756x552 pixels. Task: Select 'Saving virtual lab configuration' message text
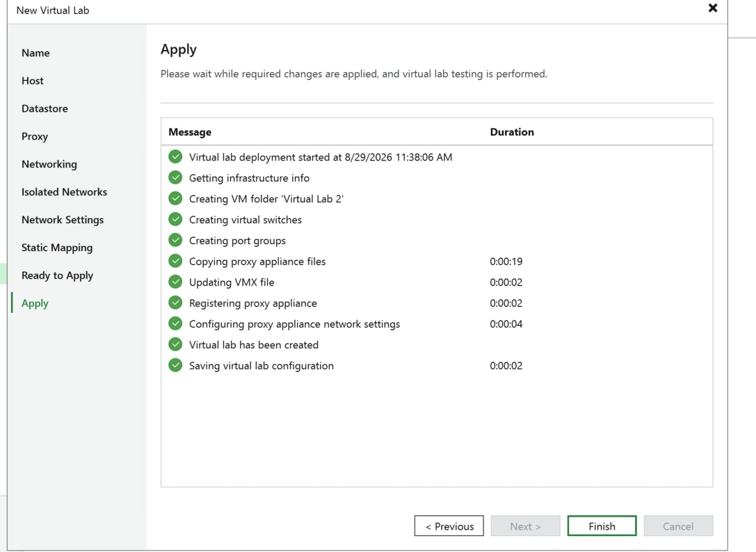262,366
